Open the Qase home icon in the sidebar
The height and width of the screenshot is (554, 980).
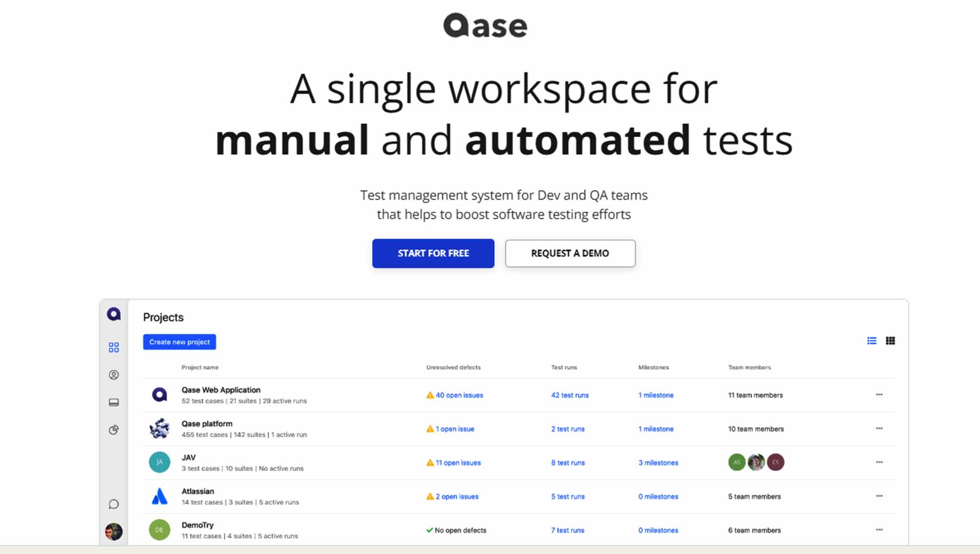tap(113, 314)
